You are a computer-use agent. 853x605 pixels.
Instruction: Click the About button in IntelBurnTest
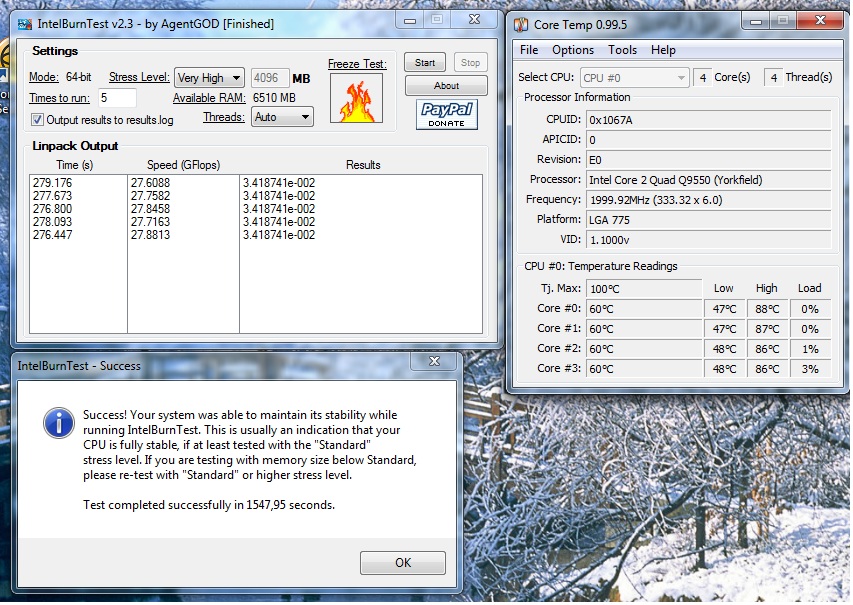(446, 85)
